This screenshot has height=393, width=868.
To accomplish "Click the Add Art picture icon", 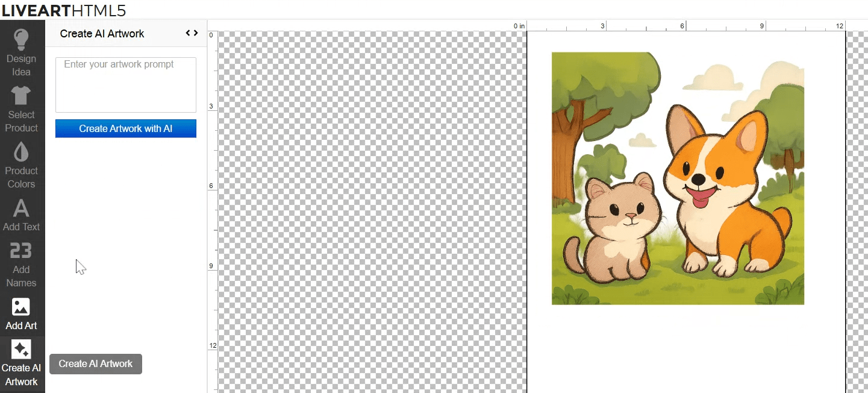I will pyautogui.click(x=22, y=307).
